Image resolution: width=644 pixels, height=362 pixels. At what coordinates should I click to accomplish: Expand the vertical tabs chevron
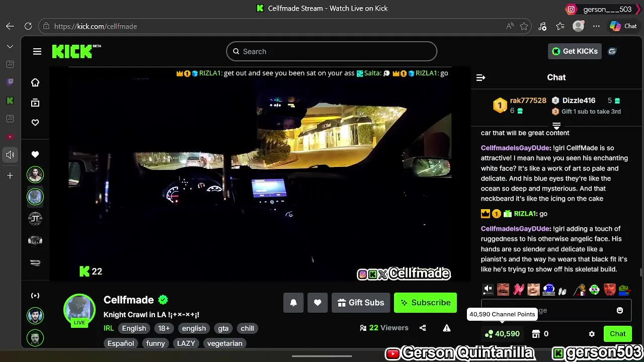pos(10,46)
